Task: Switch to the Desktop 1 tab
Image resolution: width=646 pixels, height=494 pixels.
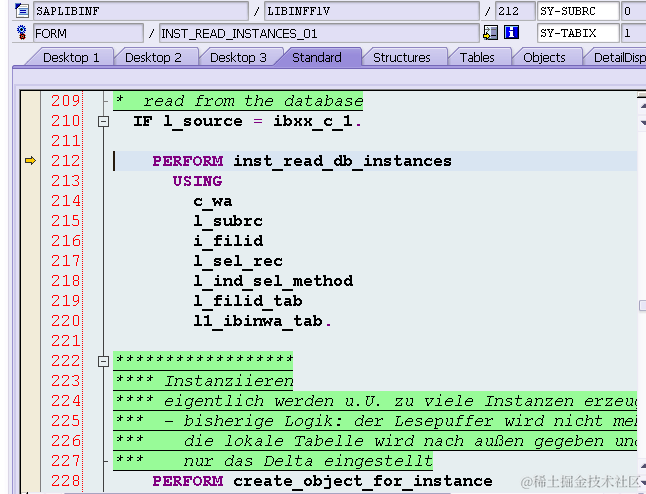Action: point(71,57)
